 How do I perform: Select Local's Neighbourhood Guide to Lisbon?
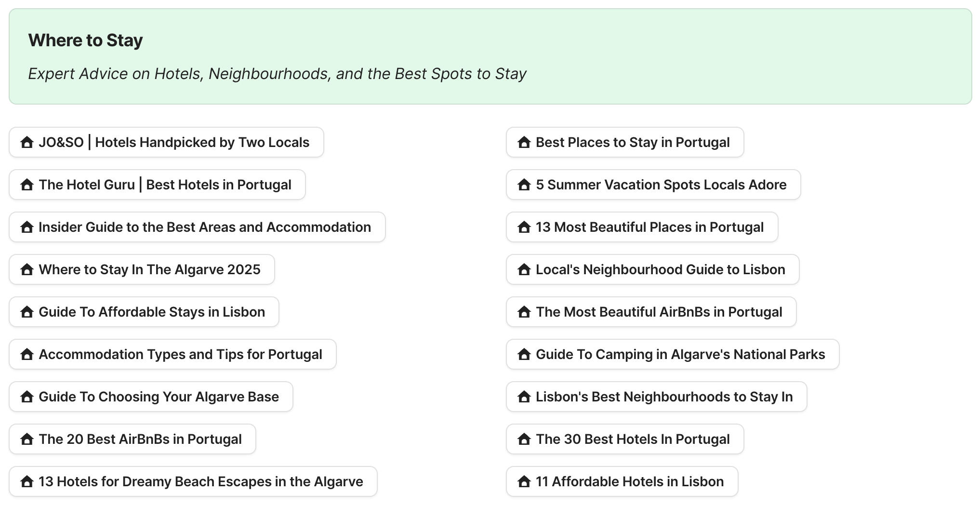coord(652,269)
